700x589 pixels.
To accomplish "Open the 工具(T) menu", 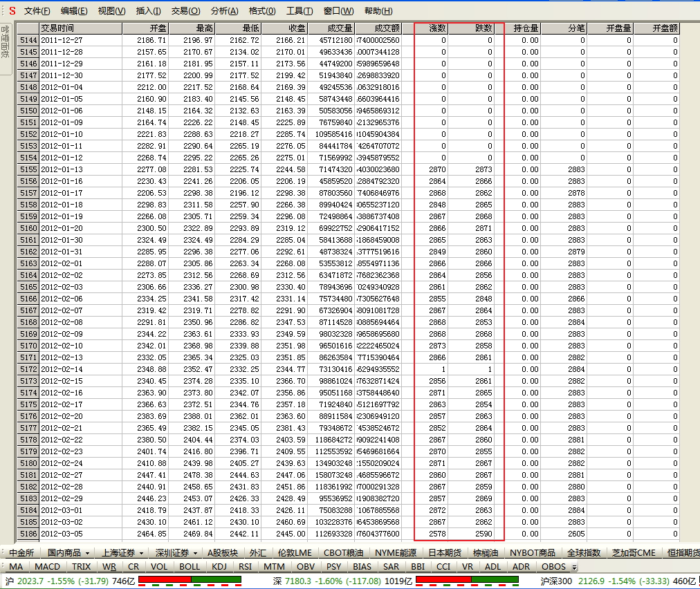I will point(299,11).
